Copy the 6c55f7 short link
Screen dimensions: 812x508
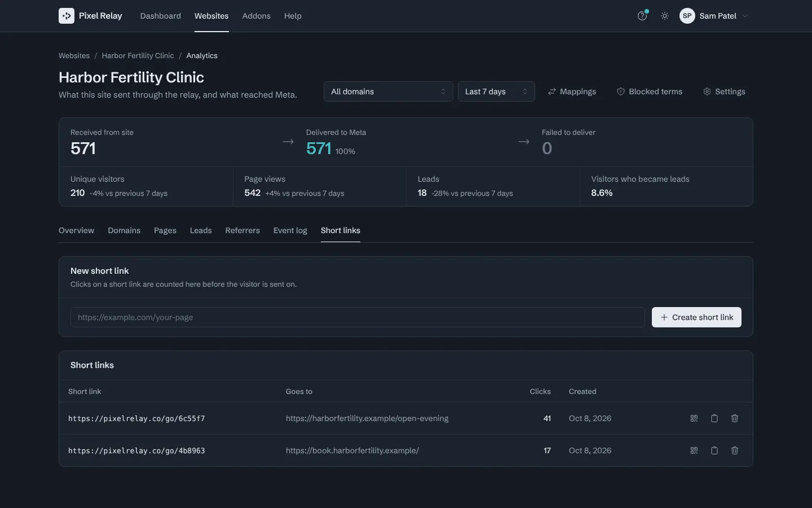click(714, 418)
